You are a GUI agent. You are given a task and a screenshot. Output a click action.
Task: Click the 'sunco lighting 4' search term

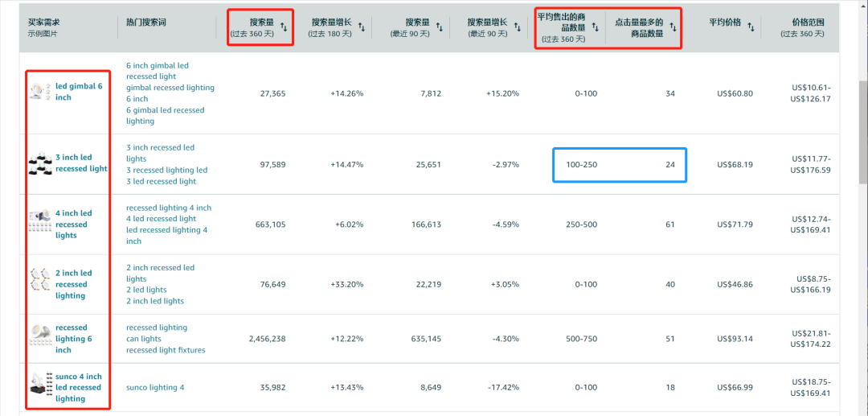coord(155,388)
